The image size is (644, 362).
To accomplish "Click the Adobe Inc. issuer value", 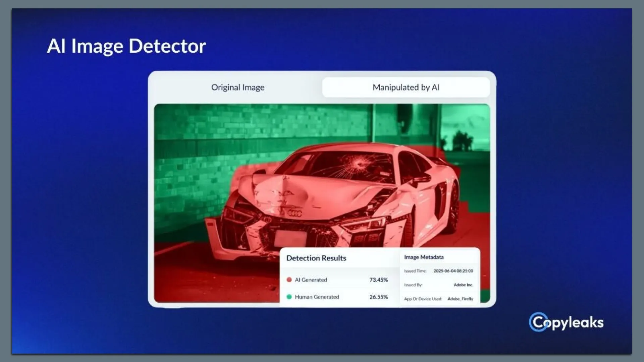I will (x=463, y=285).
